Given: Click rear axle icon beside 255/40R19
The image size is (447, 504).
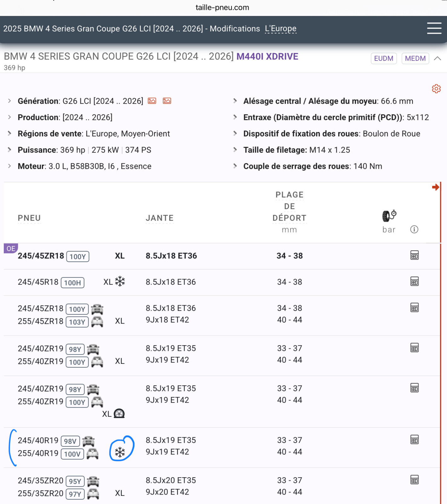Looking at the screenshot, I should coord(93,454).
